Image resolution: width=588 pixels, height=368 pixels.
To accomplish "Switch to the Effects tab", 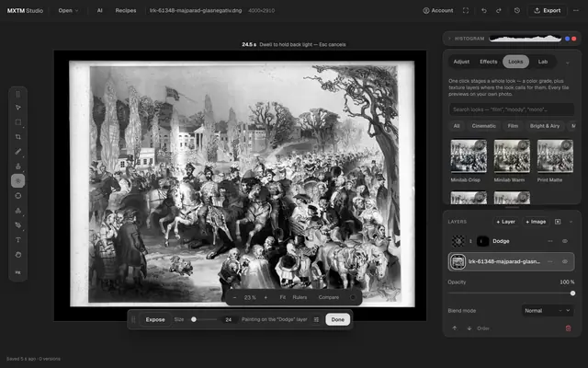I will [x=488, y=62].
